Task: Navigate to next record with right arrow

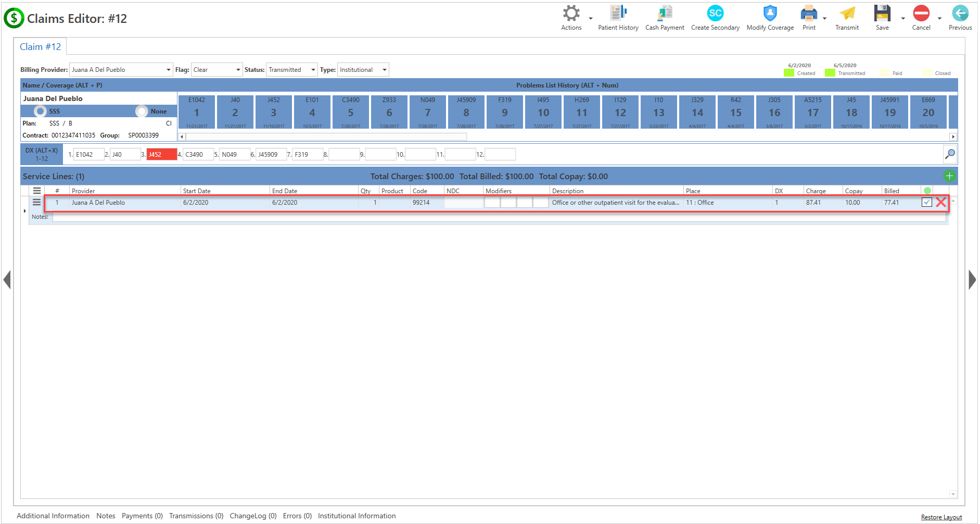Action: pos(972,280)
